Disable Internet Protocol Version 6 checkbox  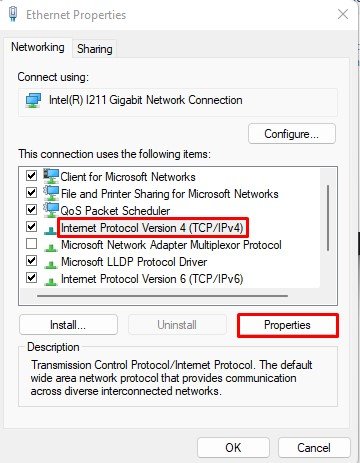31,277
